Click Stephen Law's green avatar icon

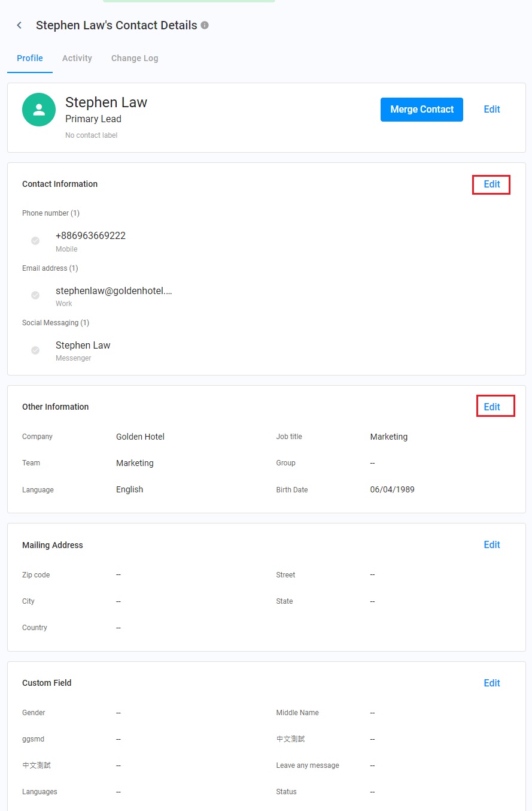pyautogui.click(x=39, y=110)
